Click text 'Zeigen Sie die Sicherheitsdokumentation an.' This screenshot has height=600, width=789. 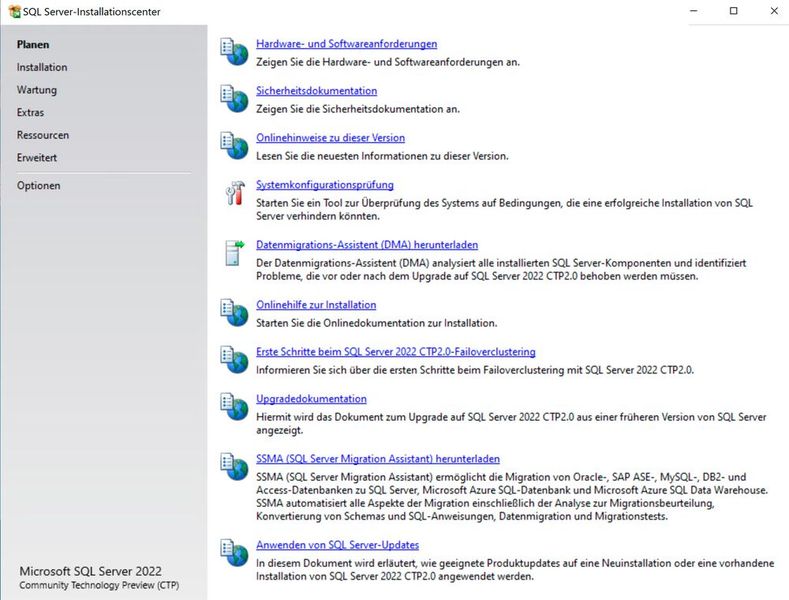pyautogui.click(x=358, y=109)
